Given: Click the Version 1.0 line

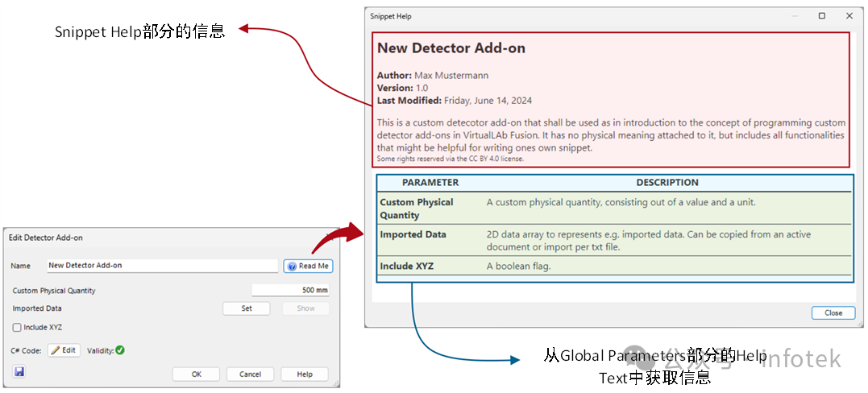Looking at the screenshot, I should 402,88.
